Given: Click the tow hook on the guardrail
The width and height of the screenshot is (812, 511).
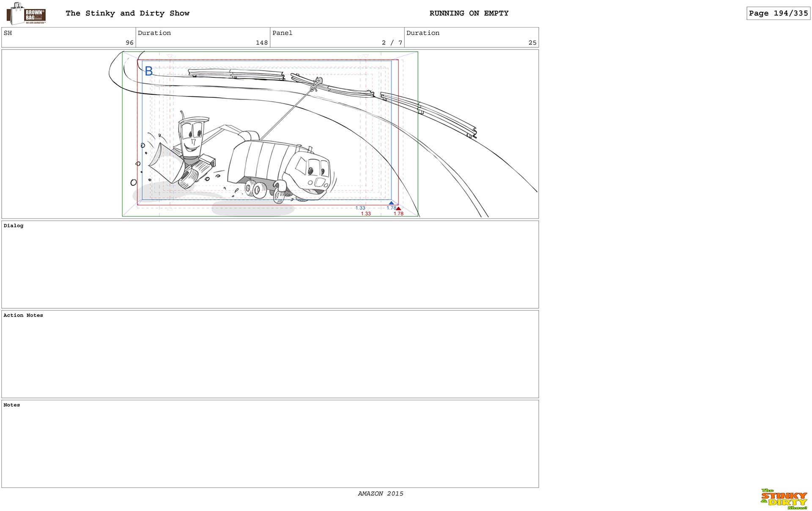Looking at the screenshot, I should 315,85.
